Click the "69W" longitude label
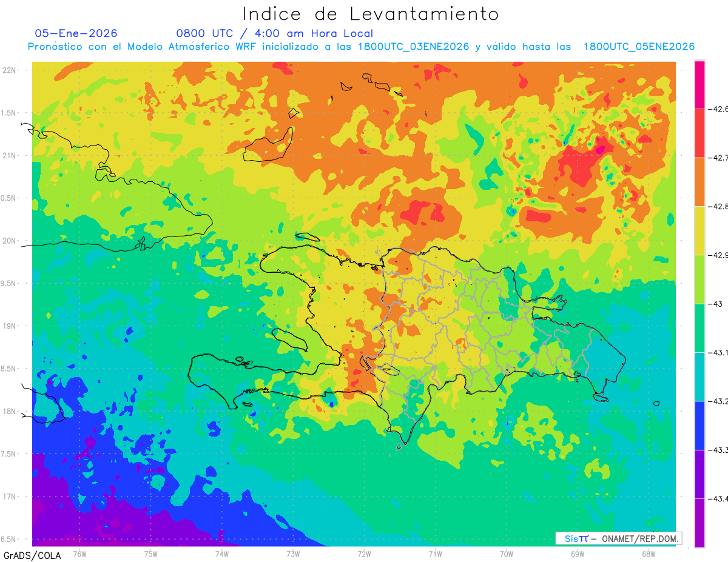 click(578, 554)
